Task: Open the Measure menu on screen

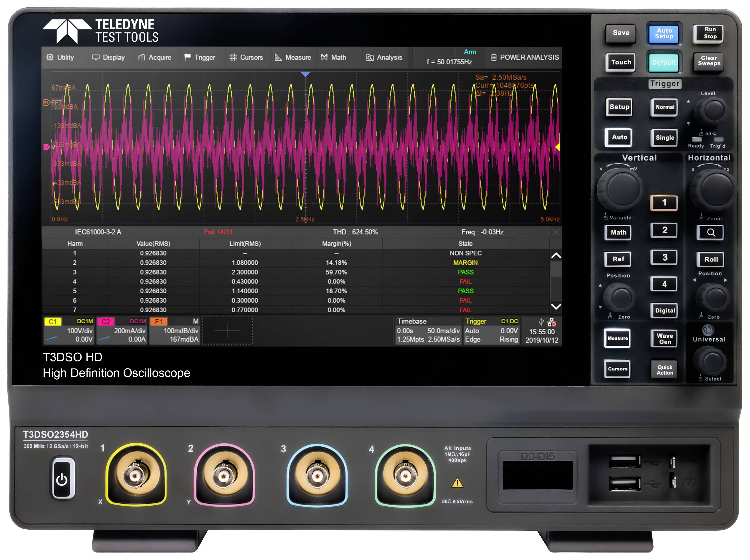Action: tap(293, 58)
